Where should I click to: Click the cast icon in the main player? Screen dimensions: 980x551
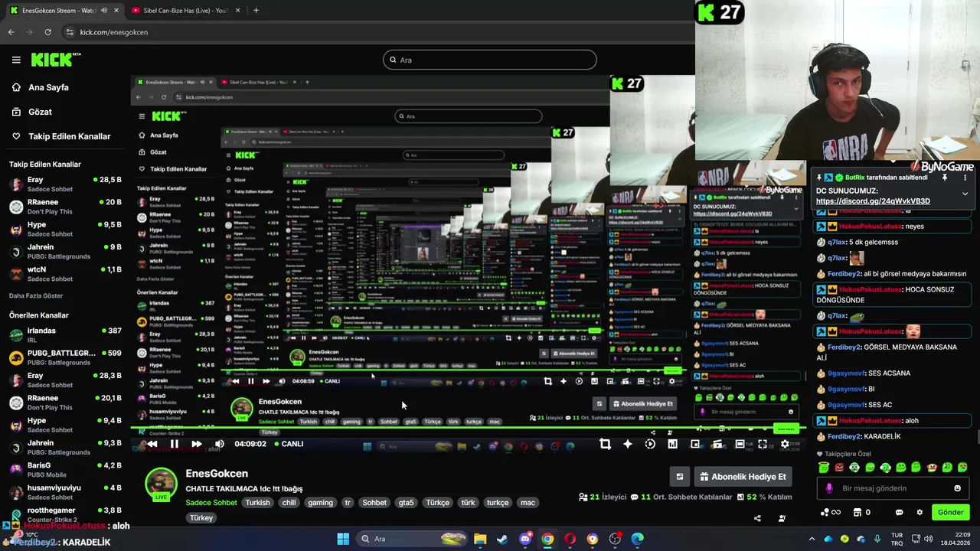tap(717, 444)
